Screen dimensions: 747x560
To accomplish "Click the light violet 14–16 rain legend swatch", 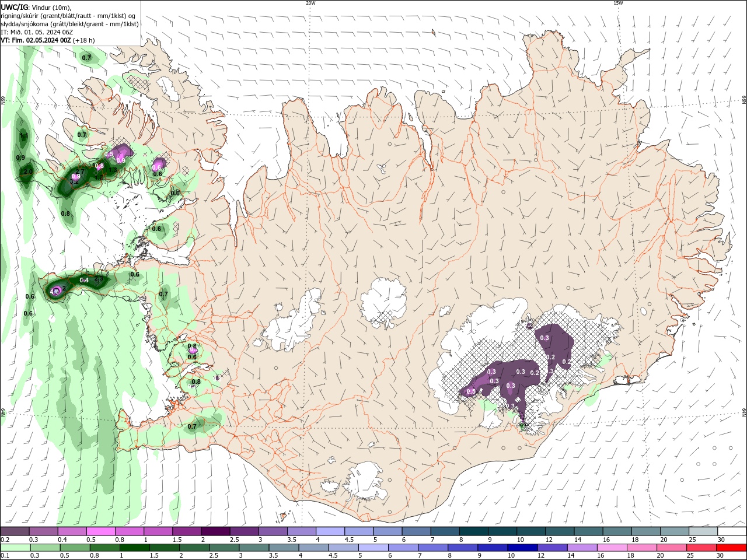I will click(x=582, y=548).
